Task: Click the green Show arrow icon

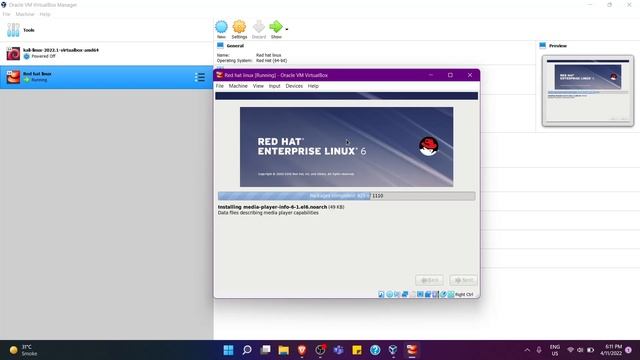Action: click(276, 27)
